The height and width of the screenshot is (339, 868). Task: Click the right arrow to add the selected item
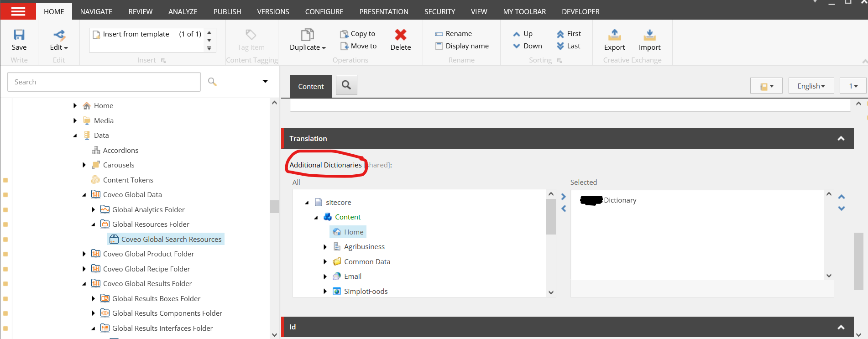(x=564, y=197)
